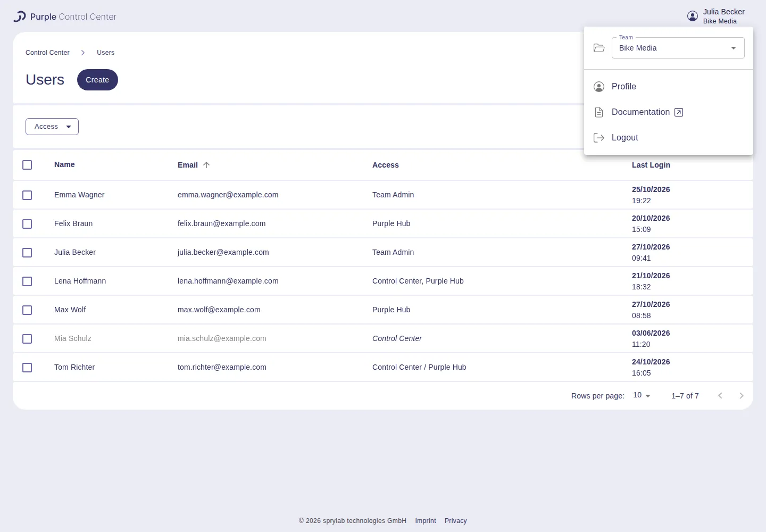Select the Max Wolf row checkbox
Screen dimensions: 766x532
coord(27,310)
